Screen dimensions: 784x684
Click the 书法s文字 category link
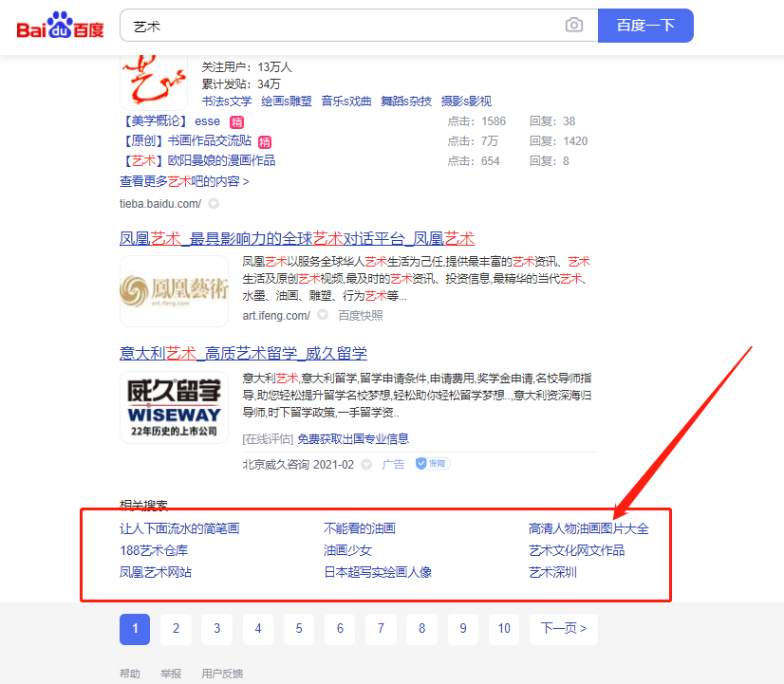click(226, 101)
